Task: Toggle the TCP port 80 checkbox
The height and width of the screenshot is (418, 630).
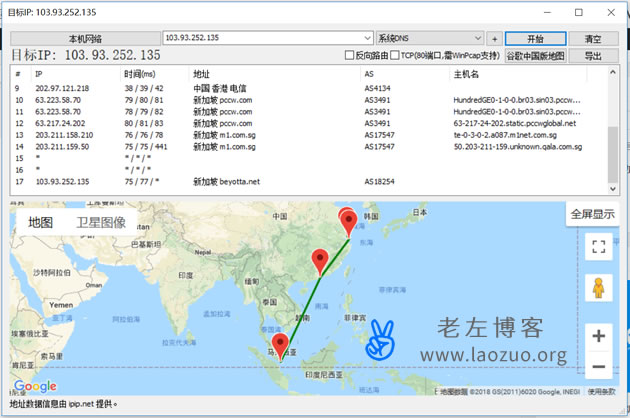Action: pyautogui.click(x=395, y=56)
